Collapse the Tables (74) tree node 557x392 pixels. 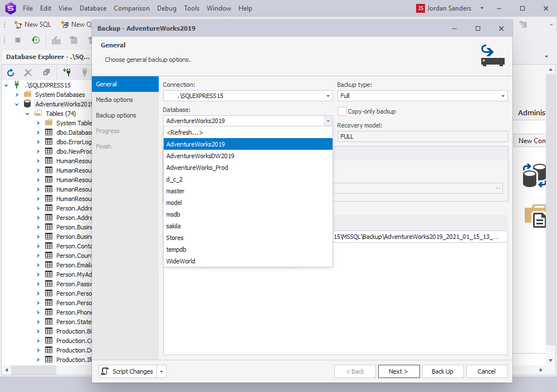coord(27,113)
